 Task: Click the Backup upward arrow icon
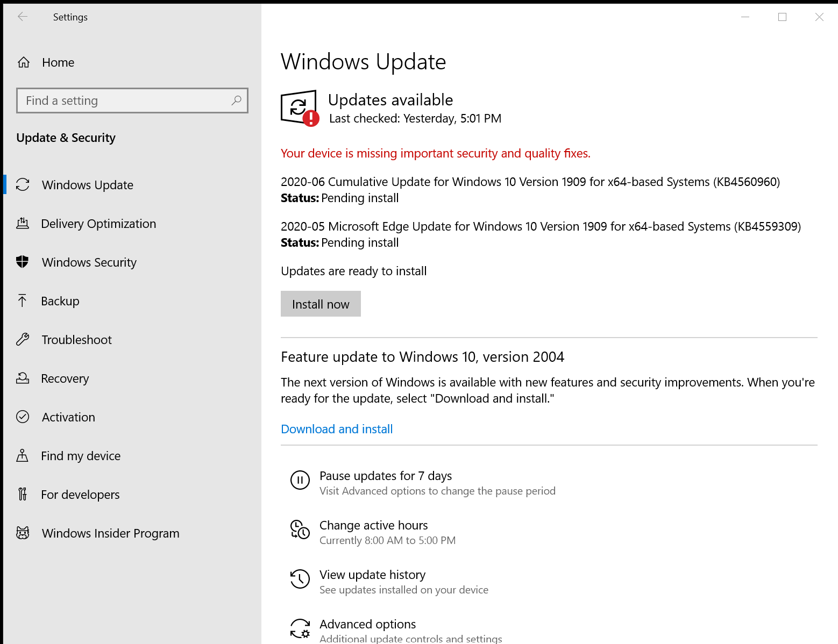(x=23, y=300)
